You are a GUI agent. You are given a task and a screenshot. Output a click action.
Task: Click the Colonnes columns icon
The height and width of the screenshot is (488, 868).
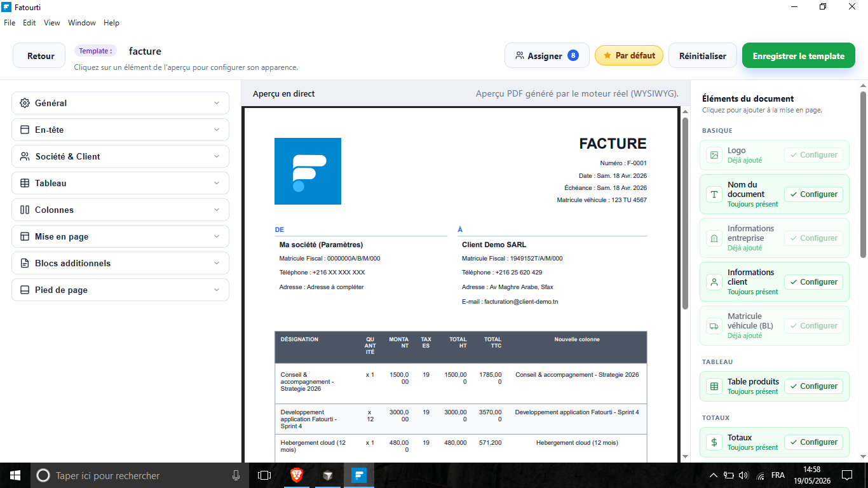25,210
